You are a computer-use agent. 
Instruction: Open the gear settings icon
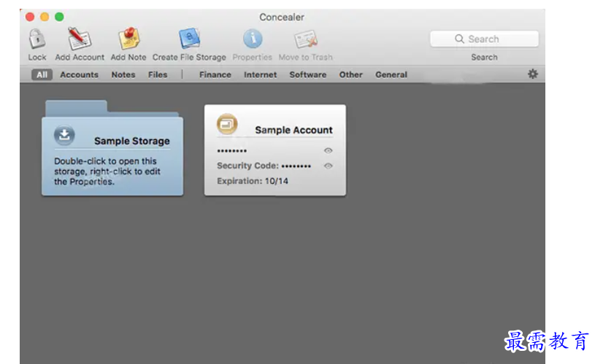(x=533, y=74)
